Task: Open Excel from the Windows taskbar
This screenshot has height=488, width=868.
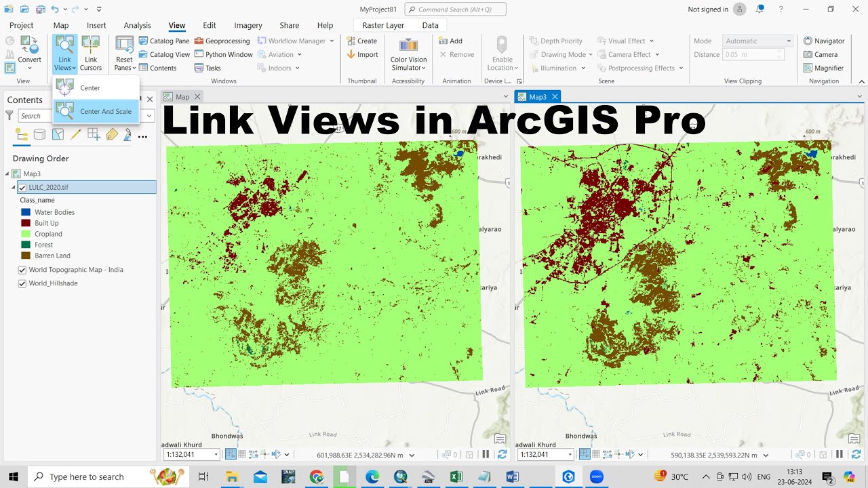Action: 456,476
